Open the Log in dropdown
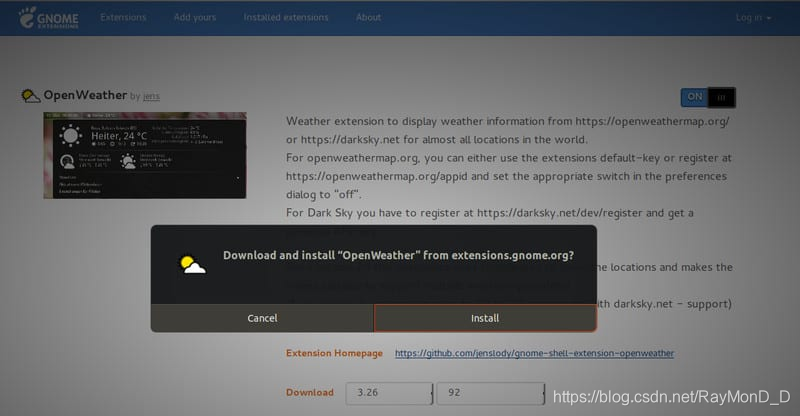 753,18
